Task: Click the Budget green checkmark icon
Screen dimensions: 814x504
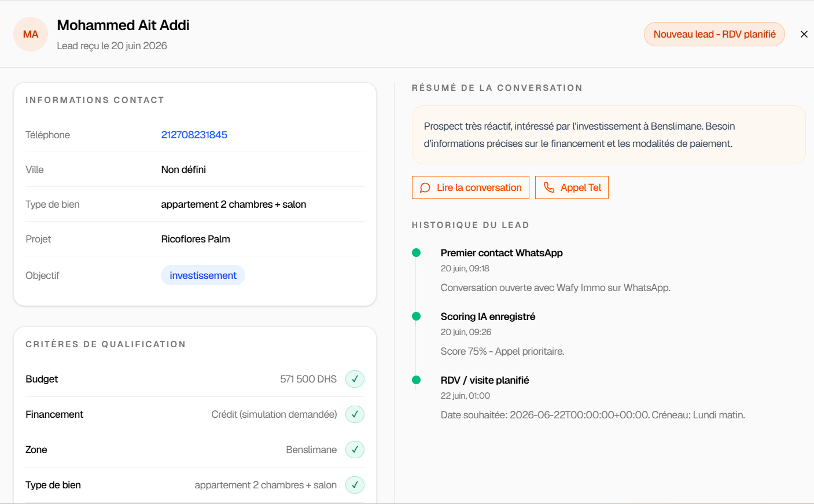Action: [355, 379]
